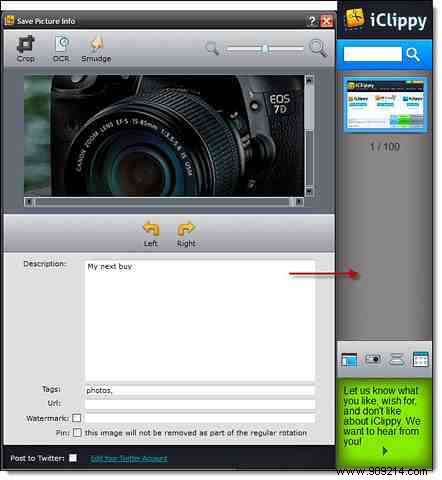442x480 pixels.
Task: Click the Watermark text field
Action: coord(200,418)
